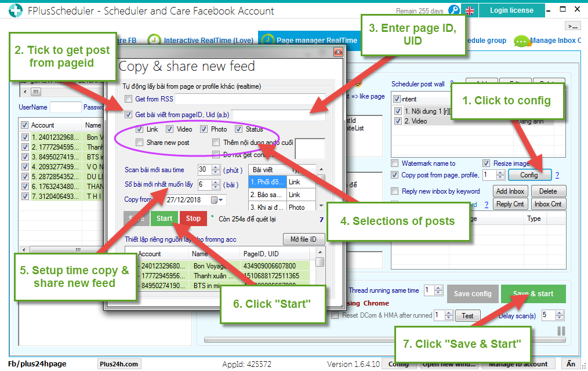The height and width of the screenshot is (371, 588).
Task: Click the account list horizontal scrollbar thumb
Action: [78, 250]
